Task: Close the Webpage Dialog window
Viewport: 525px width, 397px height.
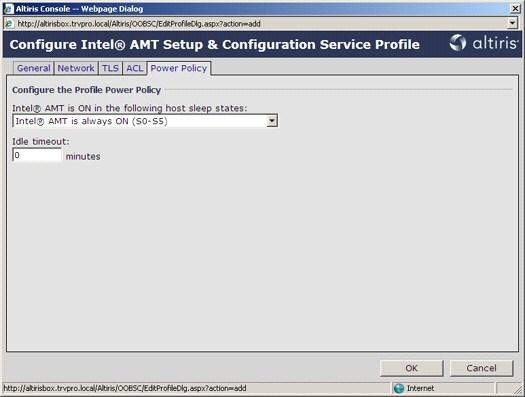Action: pos(516,9)
